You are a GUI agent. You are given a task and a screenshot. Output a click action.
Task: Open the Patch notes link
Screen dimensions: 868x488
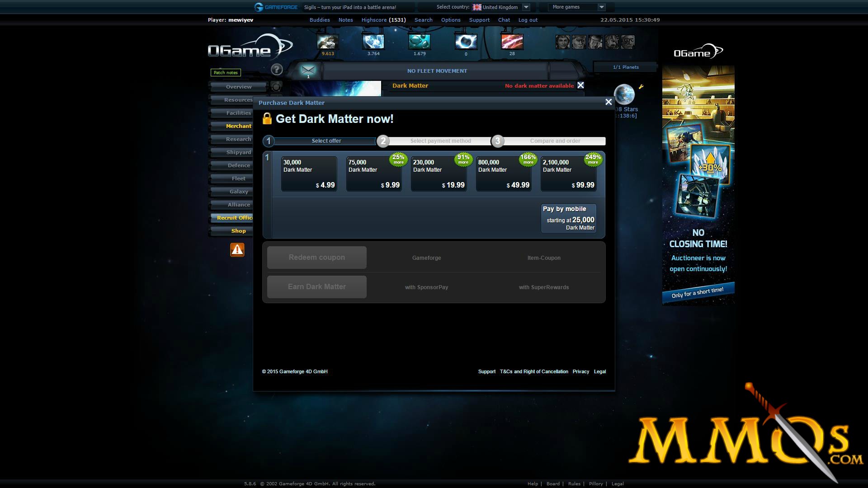coord(226,73)
